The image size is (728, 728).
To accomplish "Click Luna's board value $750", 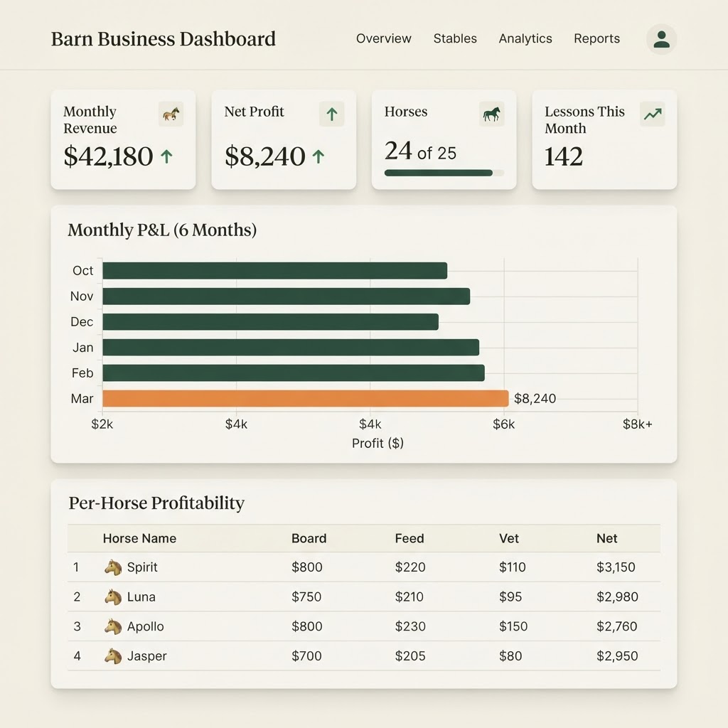I will (x=306, y=596).
